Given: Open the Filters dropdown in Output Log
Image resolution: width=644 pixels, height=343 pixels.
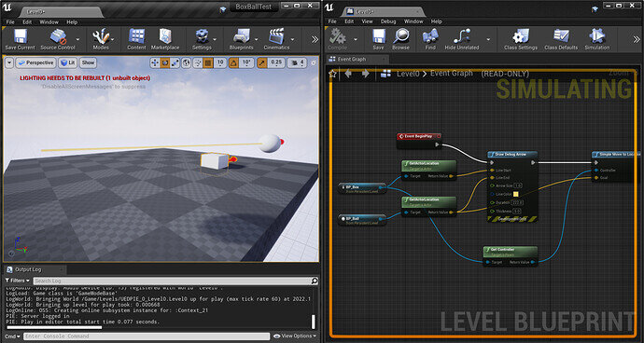Looking at the screenshot, I should [x=18, y=281].
